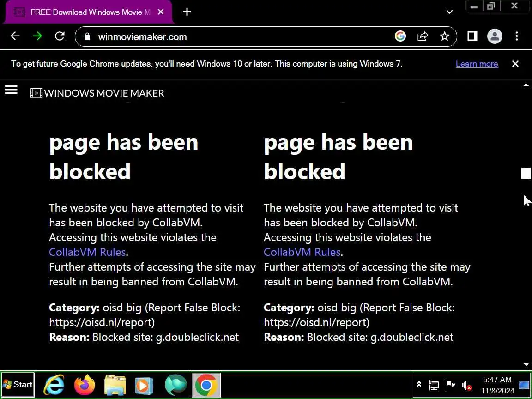
Task: Minimize the Chrome window
Action: [474, 6]
